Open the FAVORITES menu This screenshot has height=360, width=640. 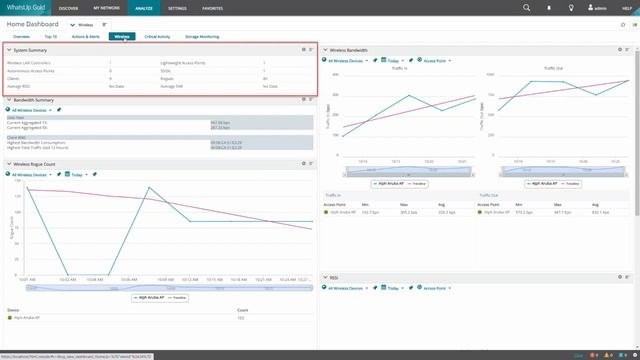[x=212, y=8]
